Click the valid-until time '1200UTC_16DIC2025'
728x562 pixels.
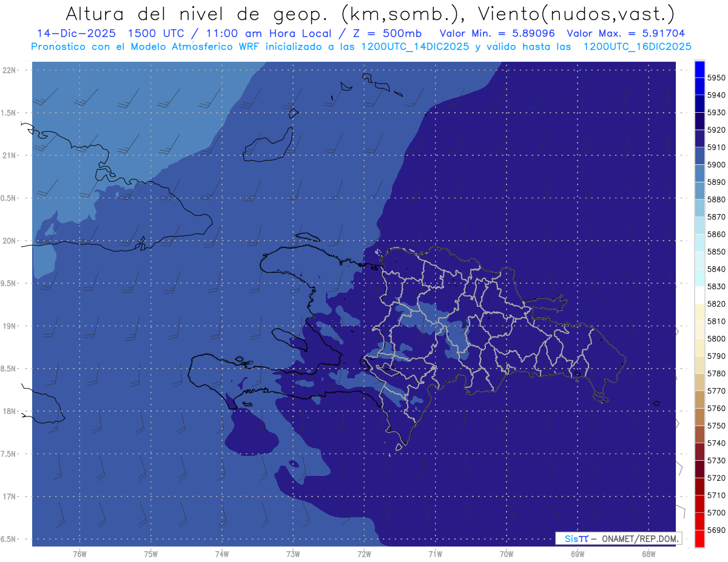point(637,47)
